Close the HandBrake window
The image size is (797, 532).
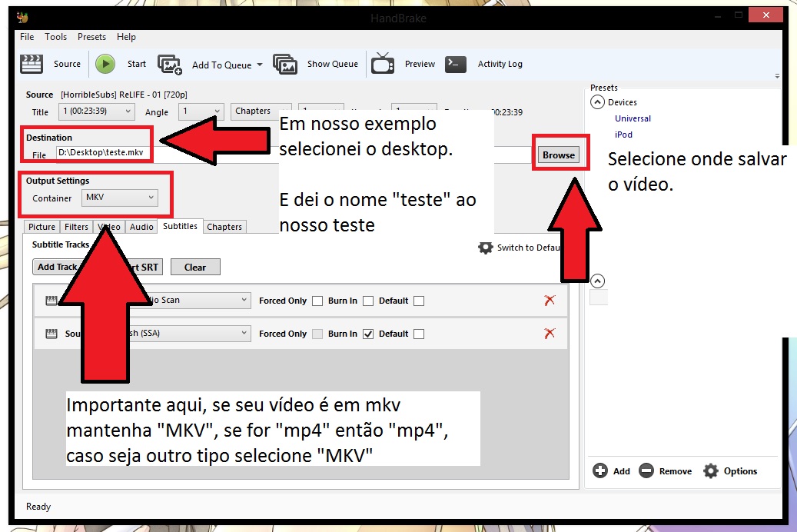coord(766,15)
